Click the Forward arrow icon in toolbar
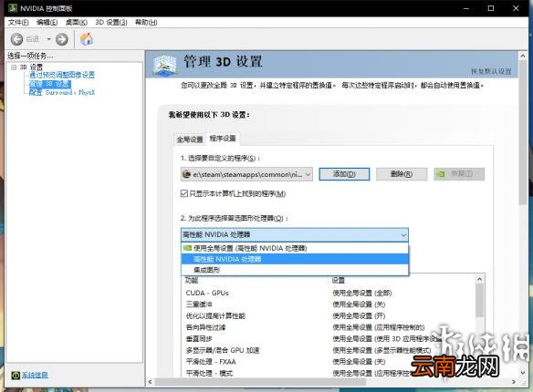 point(61,39)
